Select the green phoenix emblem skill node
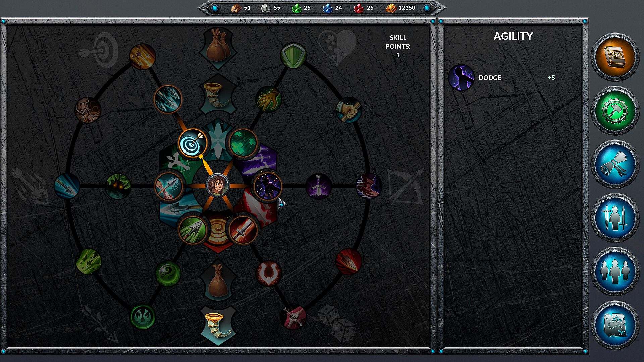Image resolution: width=644 pixels, height=362 pixels. [143, 317]
